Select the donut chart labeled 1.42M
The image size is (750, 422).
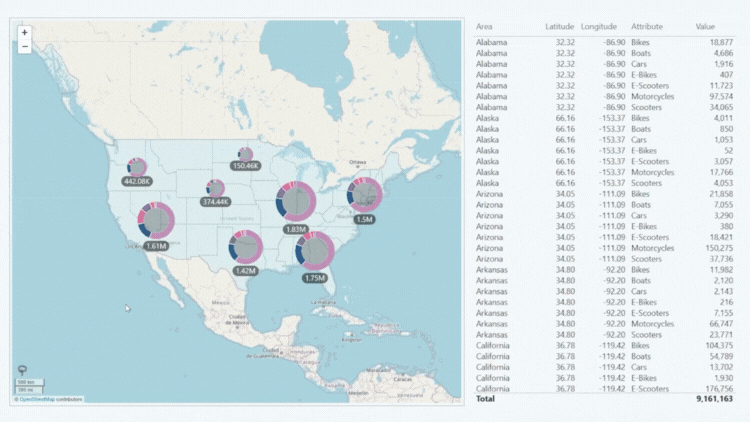(245, 247)
